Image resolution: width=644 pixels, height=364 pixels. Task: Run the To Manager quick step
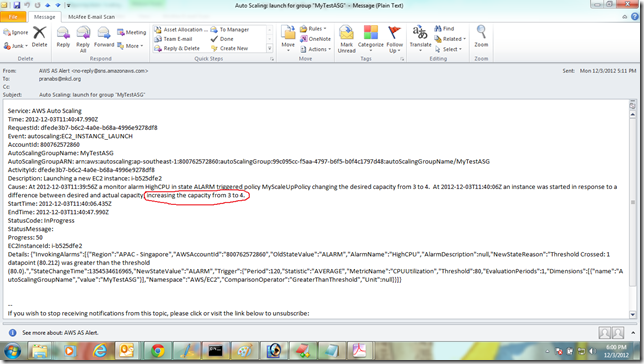(x=230, y=30)
